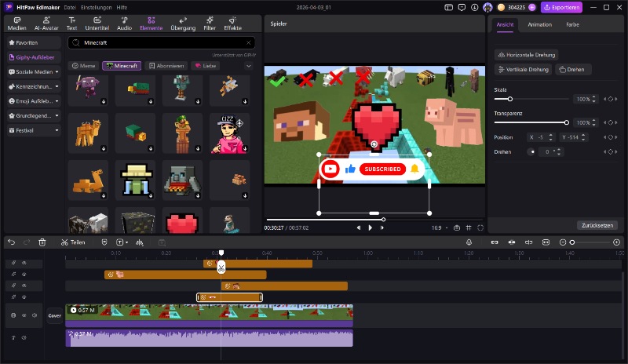Undo the last timeline action
This screenshot has height=364, width=628.
pos(11,242)
